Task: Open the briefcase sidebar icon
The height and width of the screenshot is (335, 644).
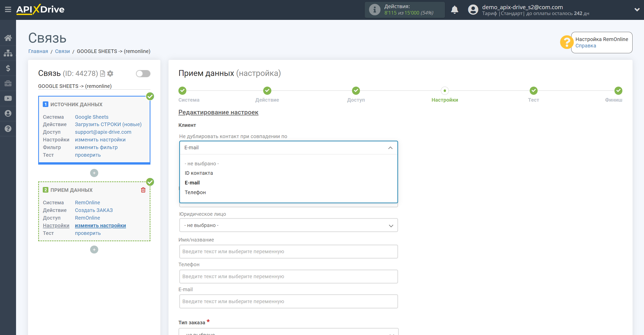Action: coord(8,83)
